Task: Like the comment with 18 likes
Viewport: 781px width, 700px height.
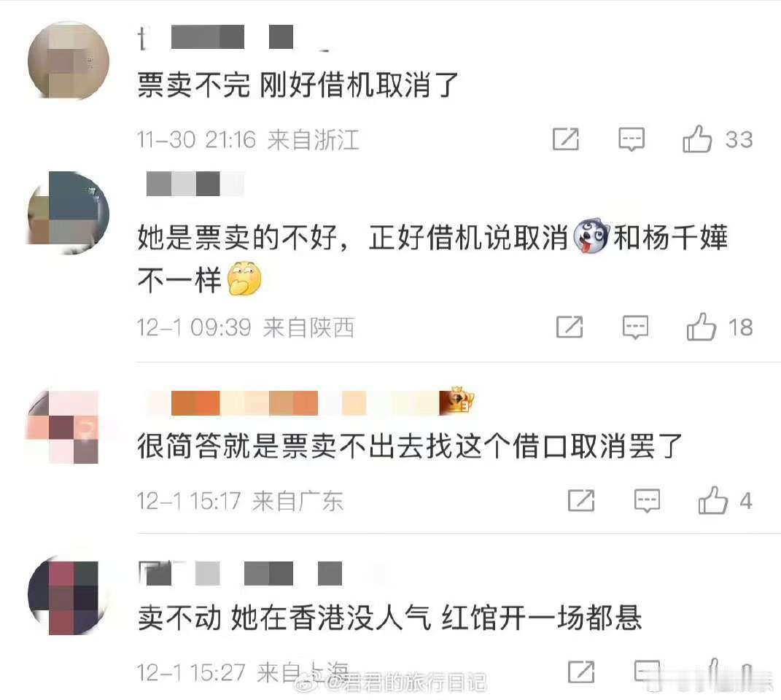Action: pyautogui.click(x=702, y=327)
